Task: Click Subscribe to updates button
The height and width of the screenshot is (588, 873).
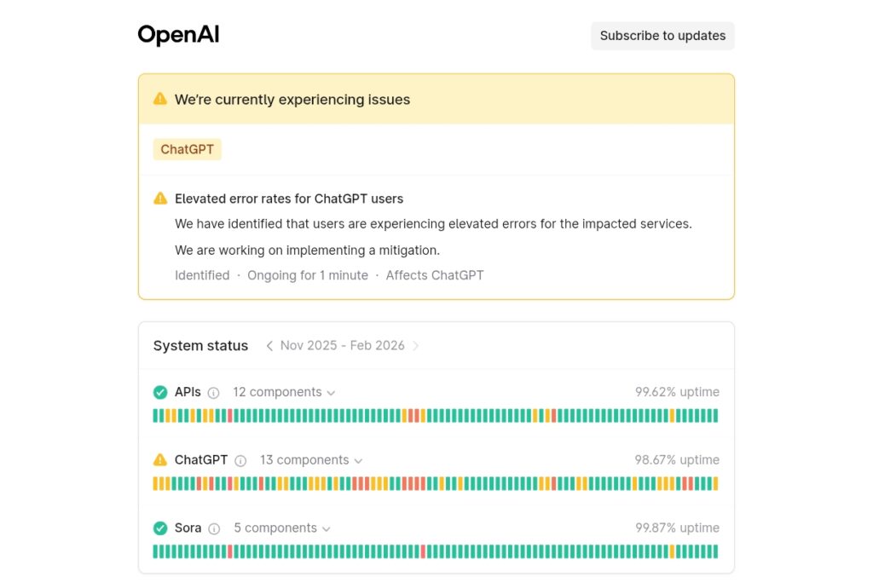Action: click(662, 36)
